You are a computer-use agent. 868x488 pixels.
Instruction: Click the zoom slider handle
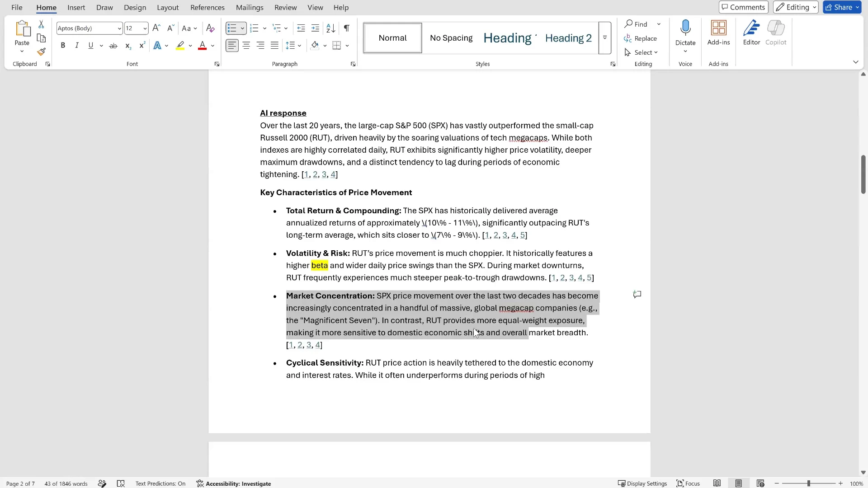tap(808, 483)
